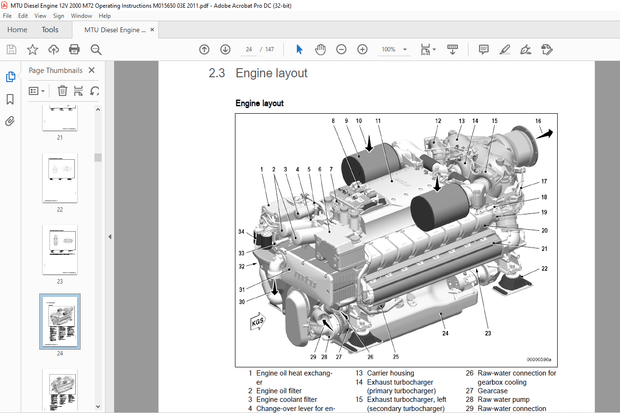The image size is (620, 413).
Task: Click the Print file icon
Action: click(x=76, y=49)
